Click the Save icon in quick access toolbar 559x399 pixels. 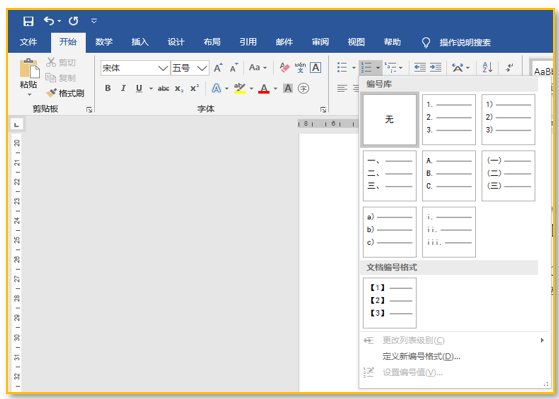click(x=28, y=21)
